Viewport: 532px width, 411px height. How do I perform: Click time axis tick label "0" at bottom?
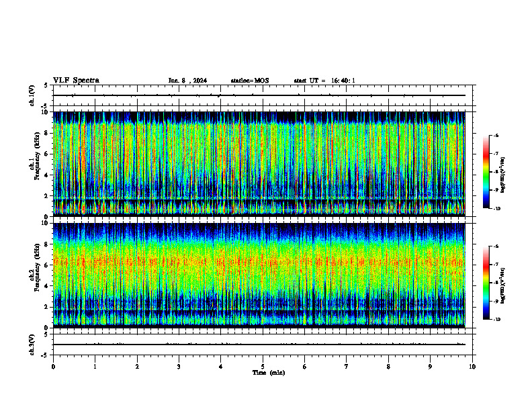tap(53, 367)
